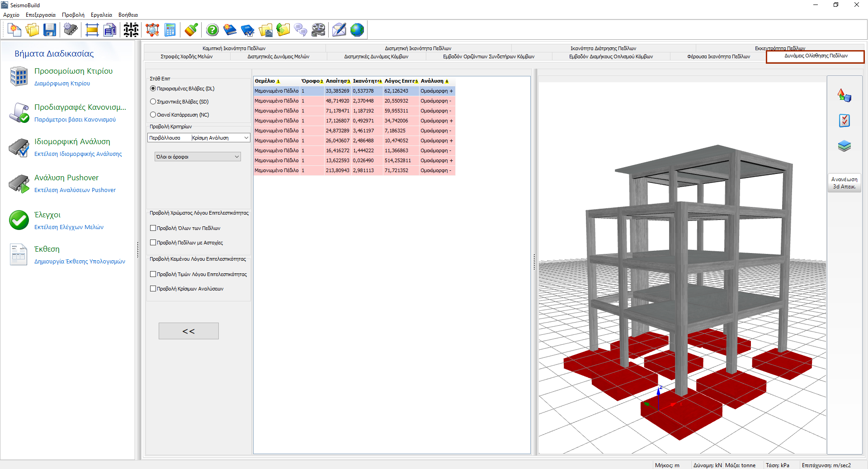Enable Προβολή Πεδίλων με Αστοχίες checkbox
Image resolution: width=868 pixels, height=469 pixels.
[x=153, y=243]
